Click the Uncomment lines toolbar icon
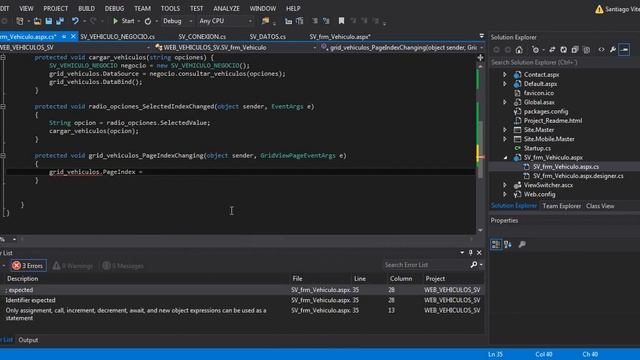 (326, 21)
